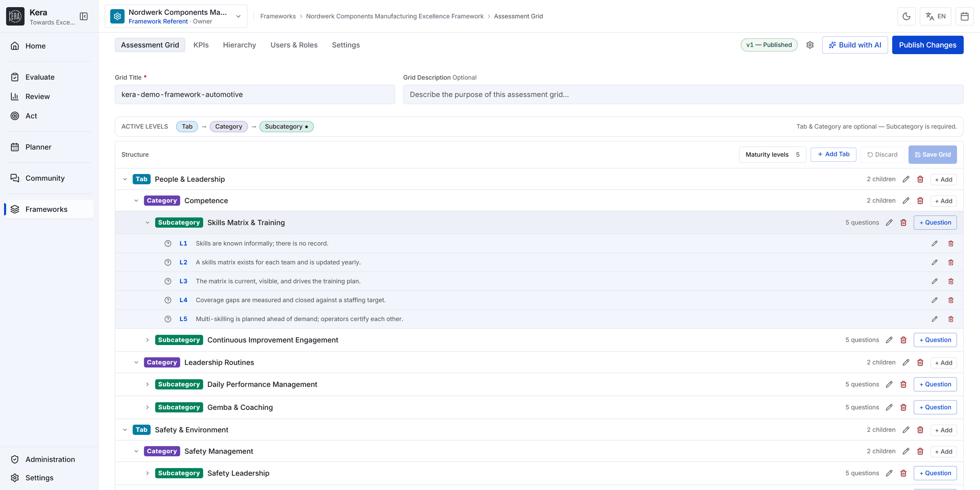This screenshot has width=980, height=490.
Task: Collapse the People & Leadership tab
Action: click(x=125, y=179)
